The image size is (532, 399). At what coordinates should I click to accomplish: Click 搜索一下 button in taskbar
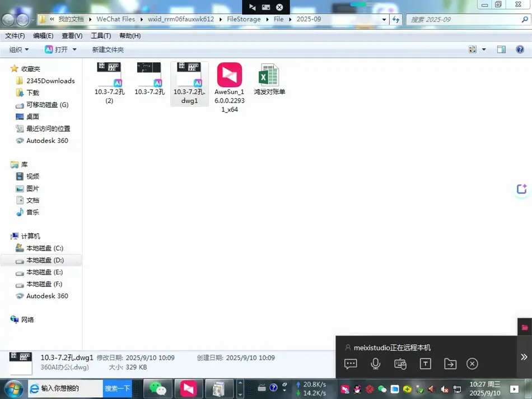pyautogui.click(x=117, y=388)
